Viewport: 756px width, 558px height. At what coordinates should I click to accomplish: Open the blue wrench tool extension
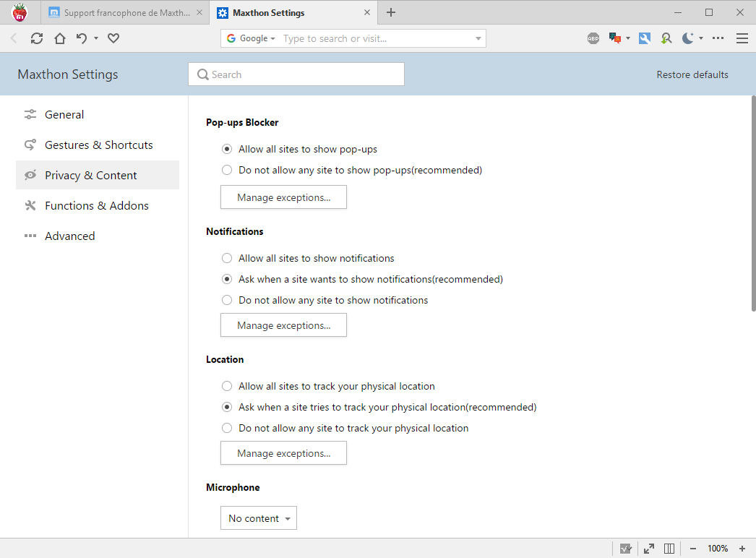click(645, 38)
